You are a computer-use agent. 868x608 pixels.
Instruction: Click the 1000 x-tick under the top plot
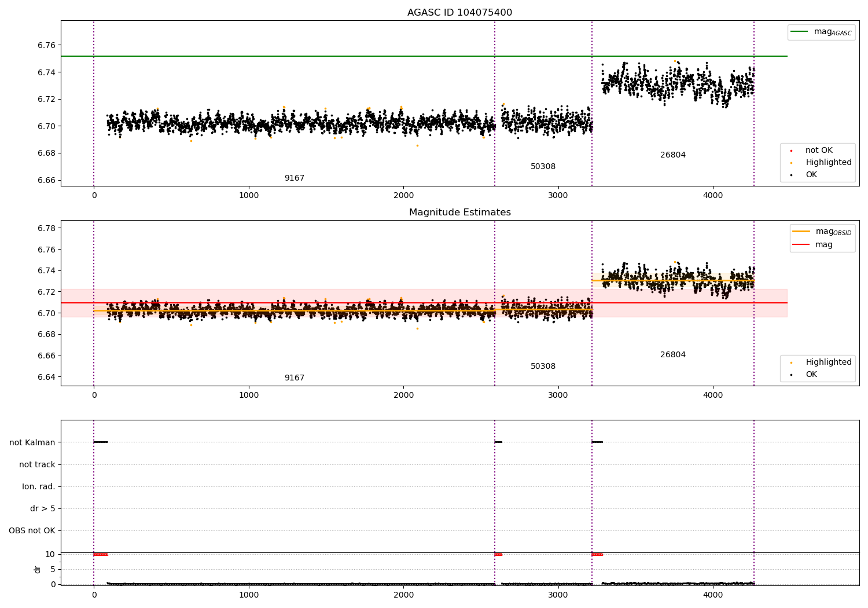(x=249, y=195)
